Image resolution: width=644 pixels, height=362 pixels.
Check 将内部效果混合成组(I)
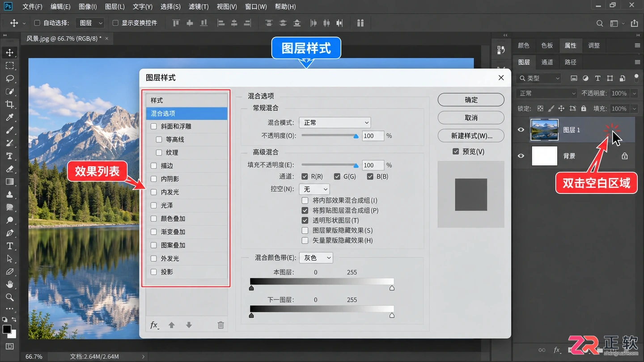click(305, 201)
